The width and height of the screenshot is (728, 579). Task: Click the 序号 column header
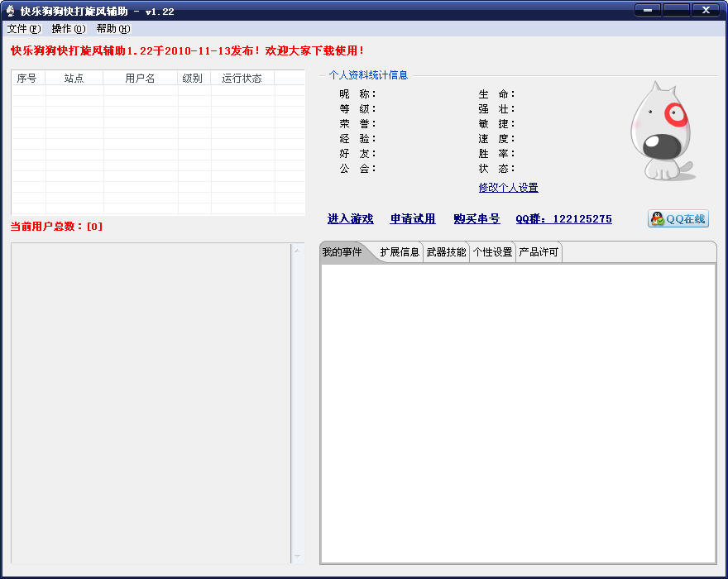coord(28,78)
